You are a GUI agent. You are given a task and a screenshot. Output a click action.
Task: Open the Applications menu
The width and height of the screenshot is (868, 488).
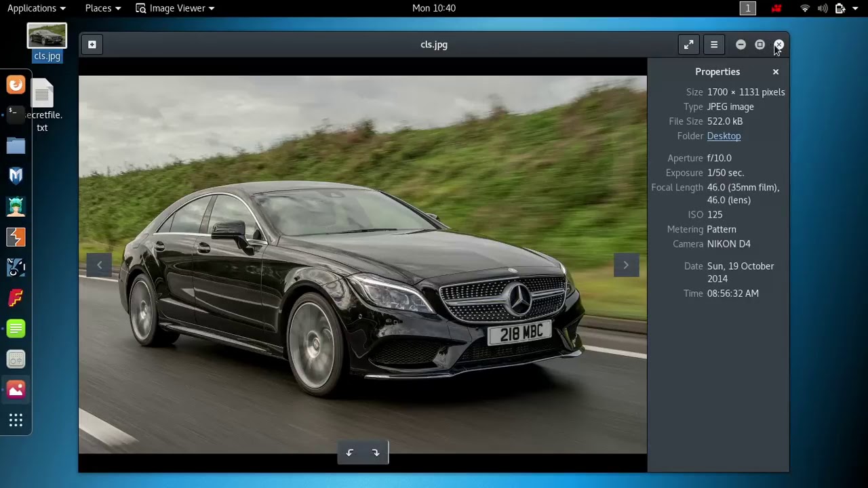(x=37, y=8)
